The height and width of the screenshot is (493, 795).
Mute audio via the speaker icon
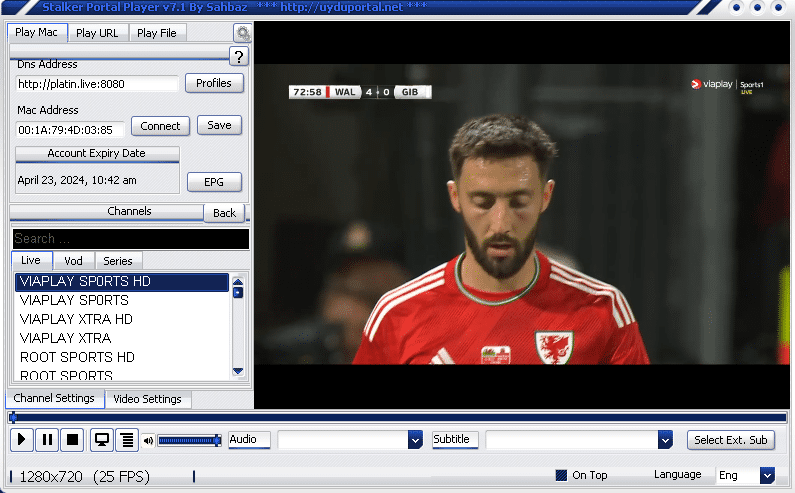(x=149, y=440)
